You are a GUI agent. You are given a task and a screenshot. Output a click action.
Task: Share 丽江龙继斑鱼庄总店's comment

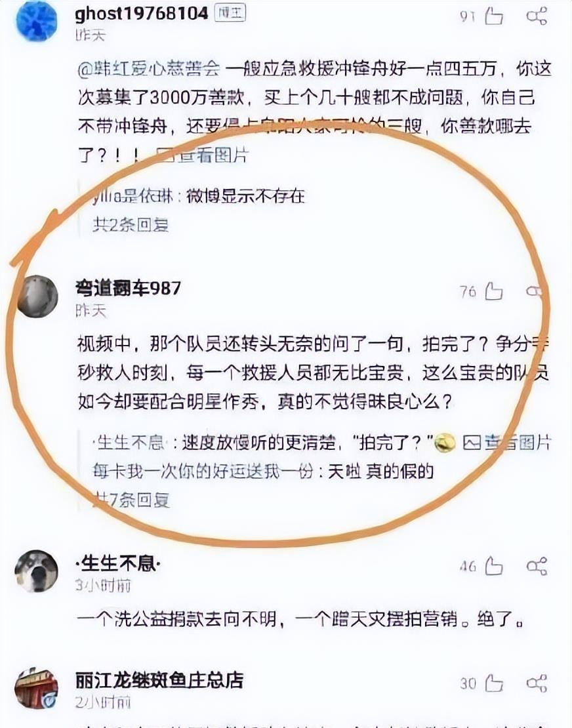(537, 683)
